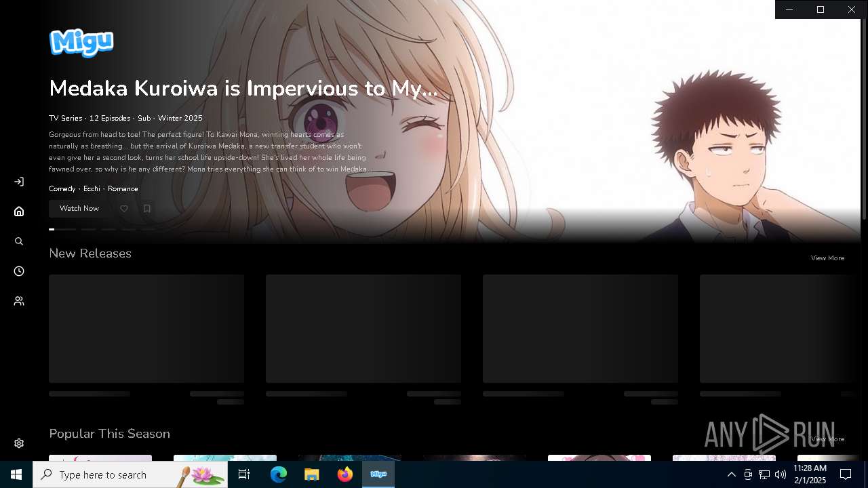
Task: Open the Windows notification center
Action: tap(846, 474)
